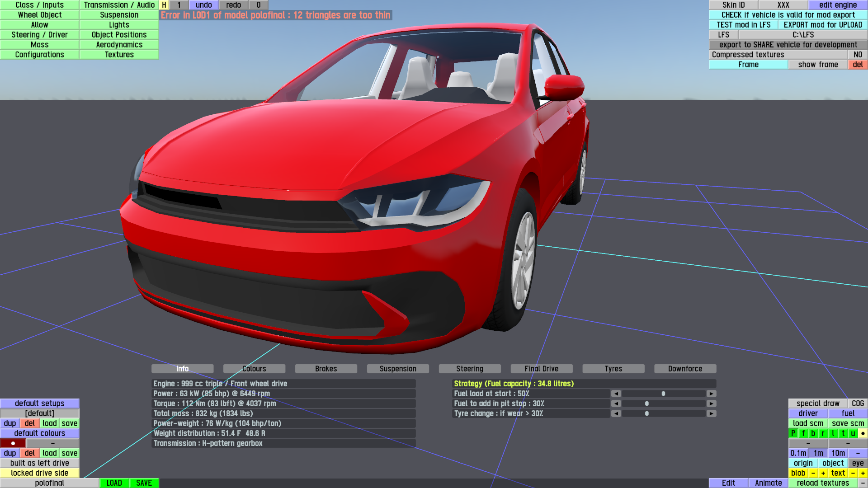Click the yellow dot button beside u

[x=863, y=433]
